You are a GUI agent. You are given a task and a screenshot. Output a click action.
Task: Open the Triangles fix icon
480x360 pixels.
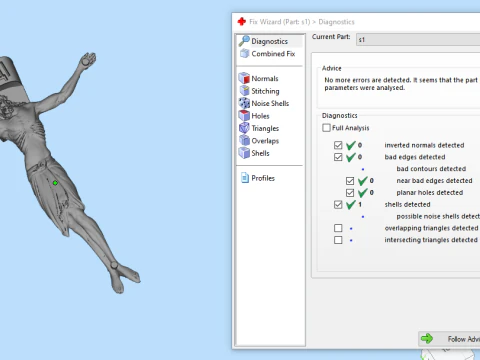244,128
